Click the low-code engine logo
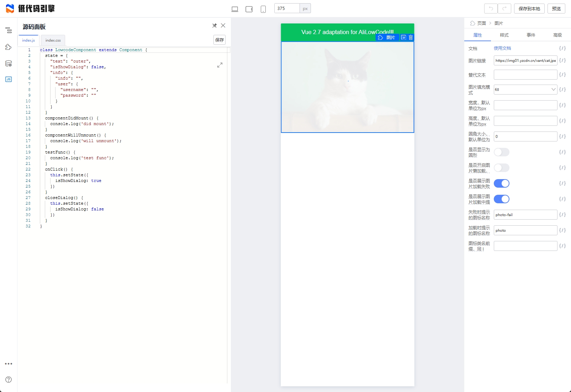Image resolution: width=571 pixels, height=392 pixels. tap(30, 9)
